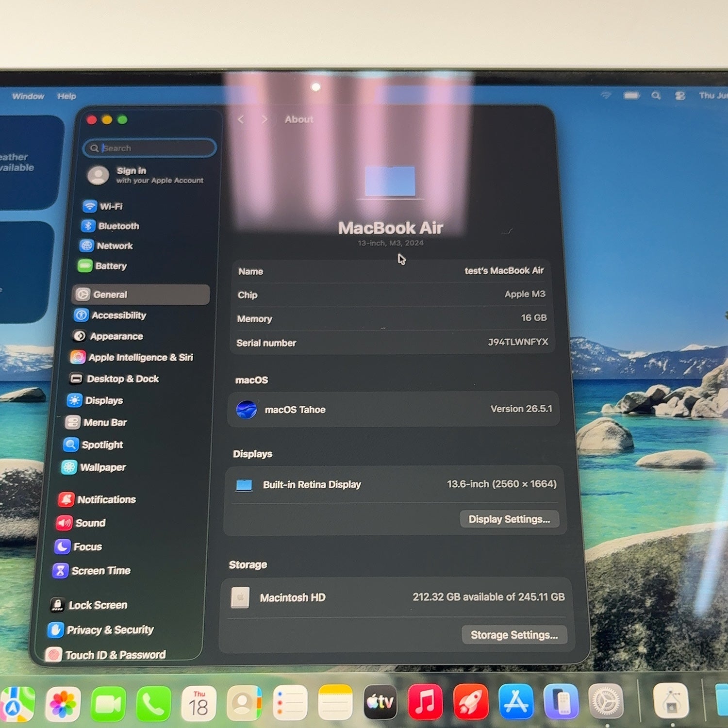728x728 pixels.
Task: Open Reminders from the Dock
Action: pyautogui.click(x=290, y=702)
